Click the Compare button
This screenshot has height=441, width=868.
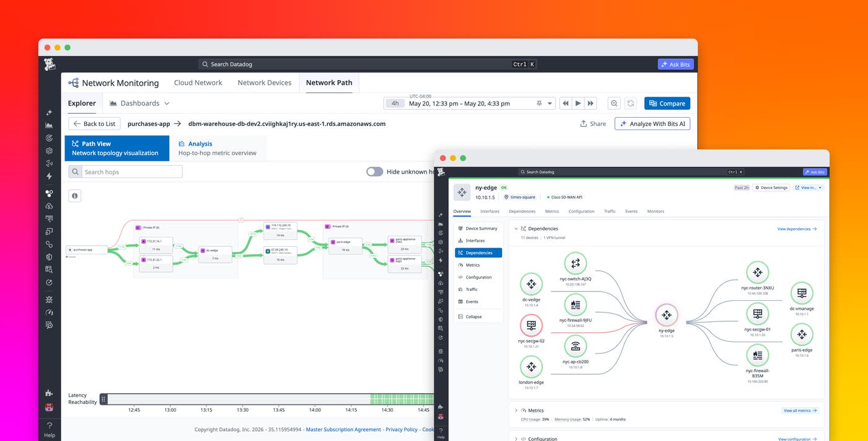(x=667, y=104)
